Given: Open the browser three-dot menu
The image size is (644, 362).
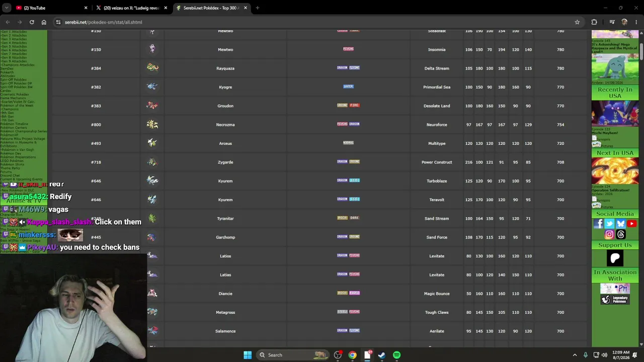Looking at the screenshot, I should [x=636, y=22].
